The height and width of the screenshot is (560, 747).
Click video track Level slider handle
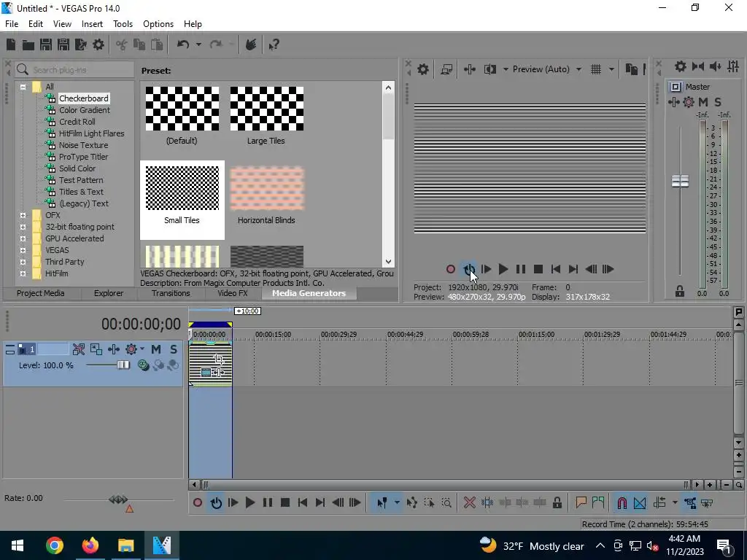point(123,365)
